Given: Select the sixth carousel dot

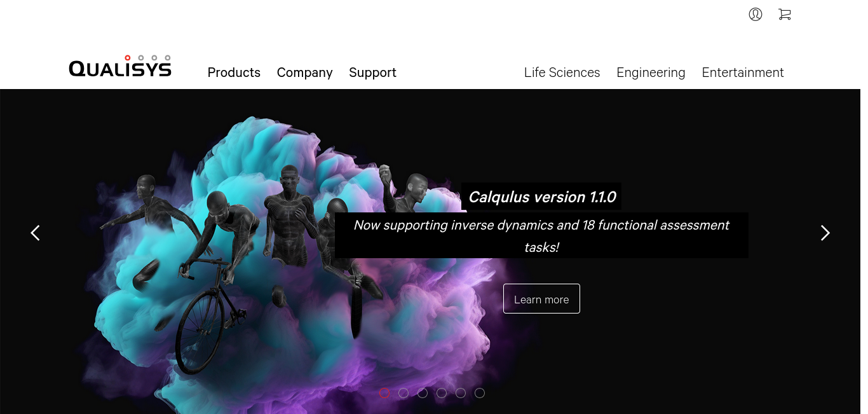Looking at the screenshot, I should pyautogui.click(x=480, y=393).
